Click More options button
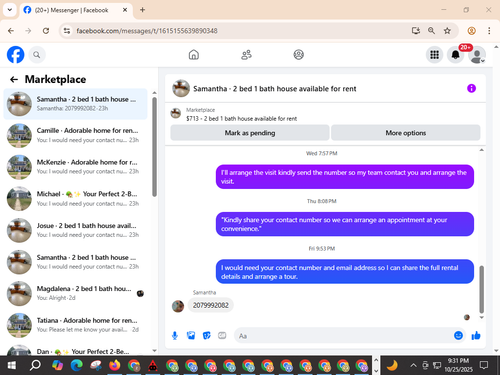The height and width of the screenshot is (375, 500). (x=406, y=133)
